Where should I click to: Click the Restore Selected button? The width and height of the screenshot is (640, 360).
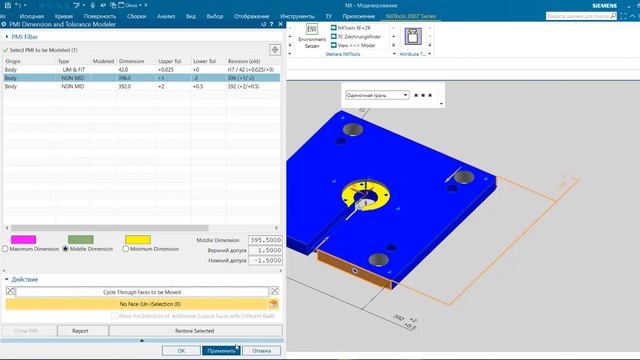click(195, 331)
